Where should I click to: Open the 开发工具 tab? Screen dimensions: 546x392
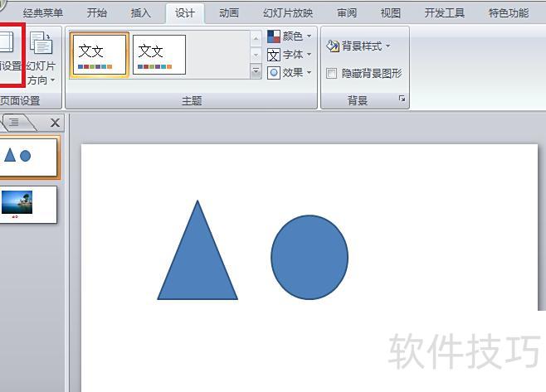pyautogui.click(x=445, y=13)
